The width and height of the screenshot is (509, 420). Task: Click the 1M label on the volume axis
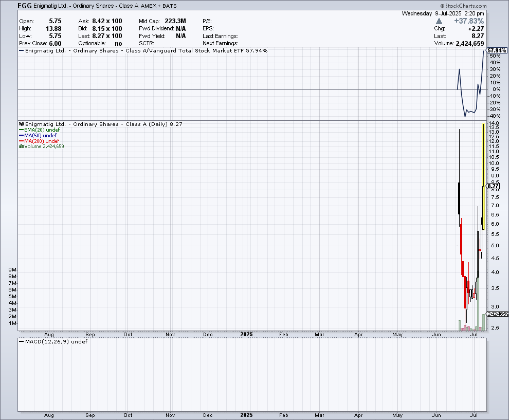click(12, 323)
